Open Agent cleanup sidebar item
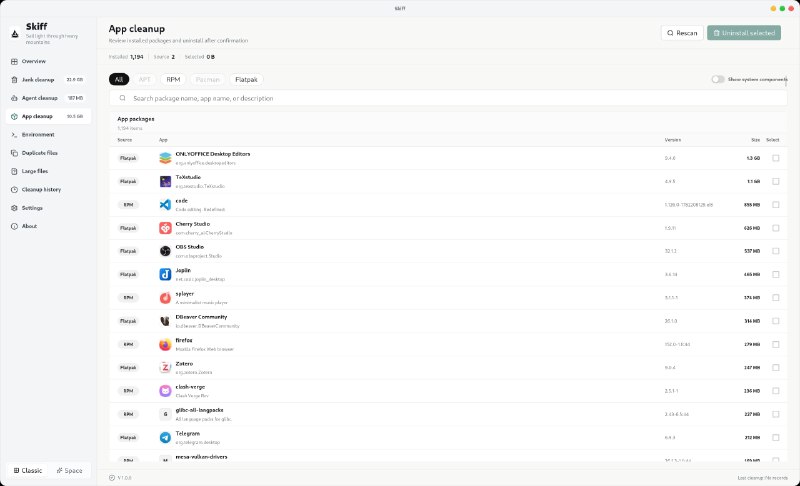800x486 pixels. [48, 98]
